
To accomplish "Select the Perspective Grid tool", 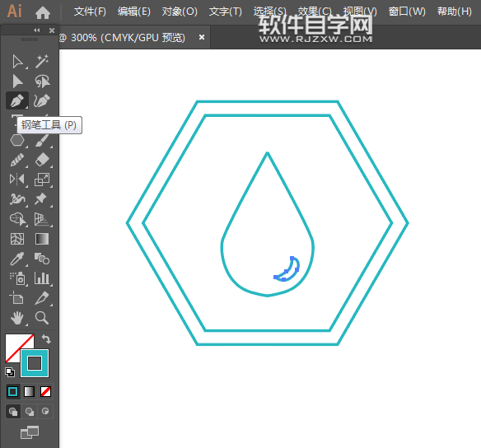I will [x=42, y=219].
